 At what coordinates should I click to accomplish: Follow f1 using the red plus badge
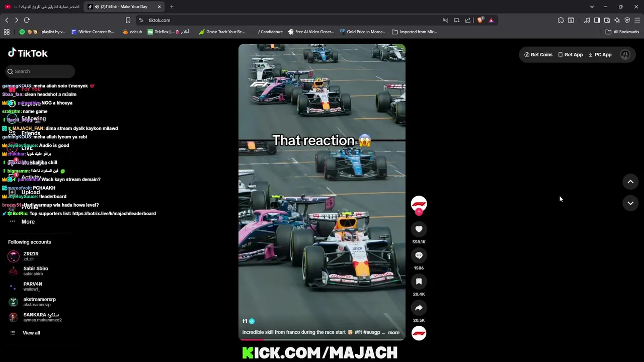point(419,212)
